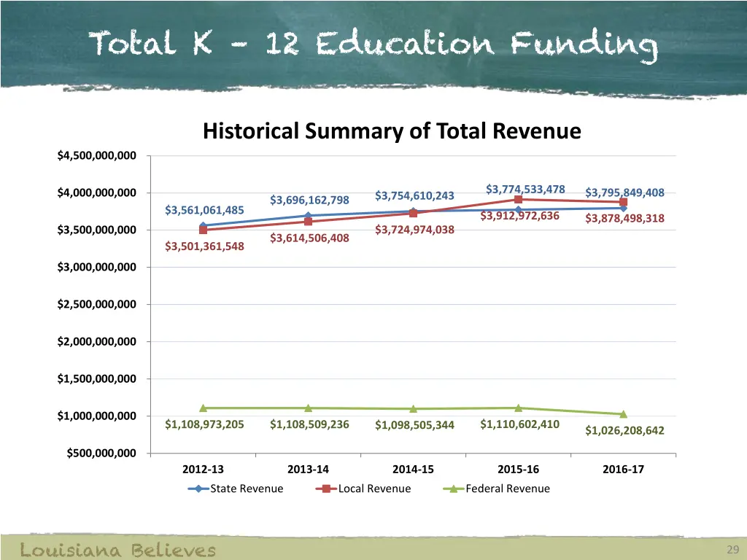Click the $500,000,000 y-axis label
The image size is (747, 560).
[101, 453]
